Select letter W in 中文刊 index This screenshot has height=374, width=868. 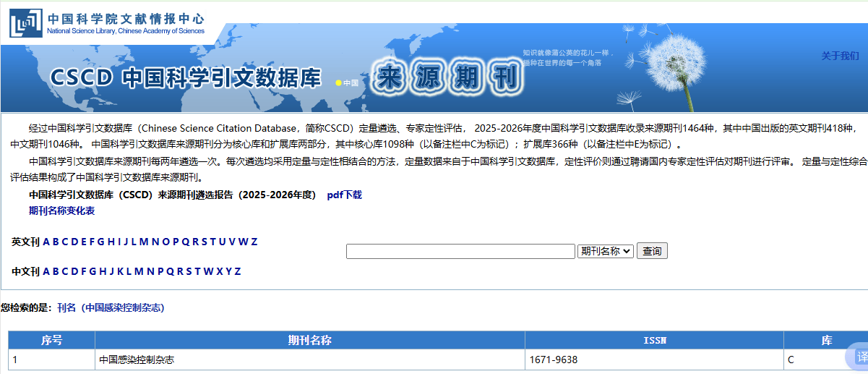[208, 271]
